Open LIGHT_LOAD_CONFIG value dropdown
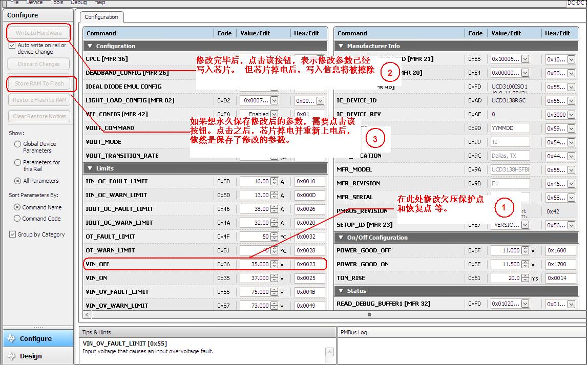This screenshot has height=365, width=588. click(274, 100)
